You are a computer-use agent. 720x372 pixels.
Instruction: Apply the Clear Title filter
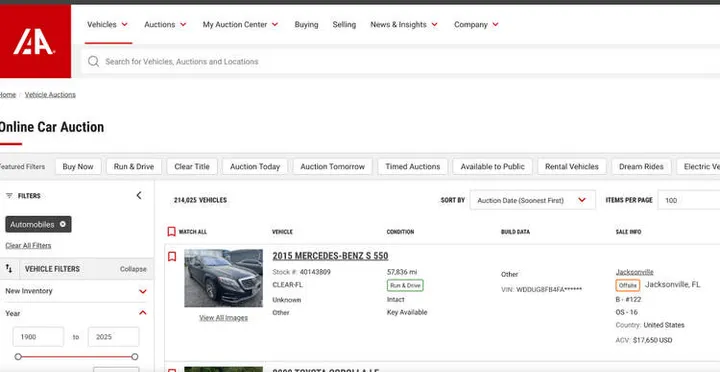pos(192,167)
